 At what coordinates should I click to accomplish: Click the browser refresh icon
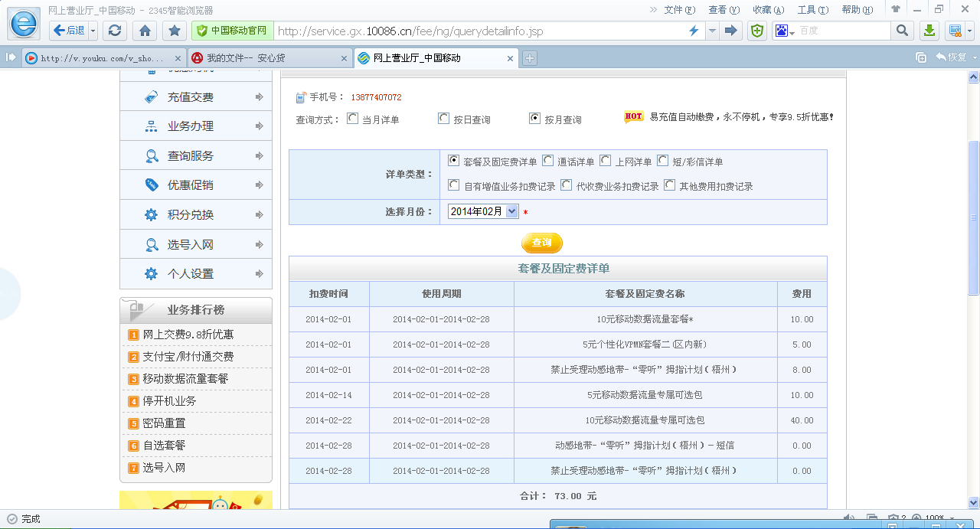point(115,31)
